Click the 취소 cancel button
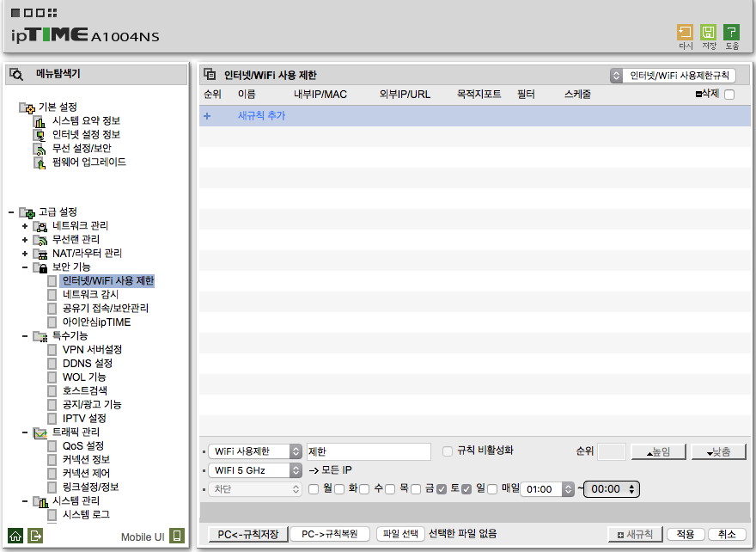This screenshot has height=552, width=756. point(727,535)
